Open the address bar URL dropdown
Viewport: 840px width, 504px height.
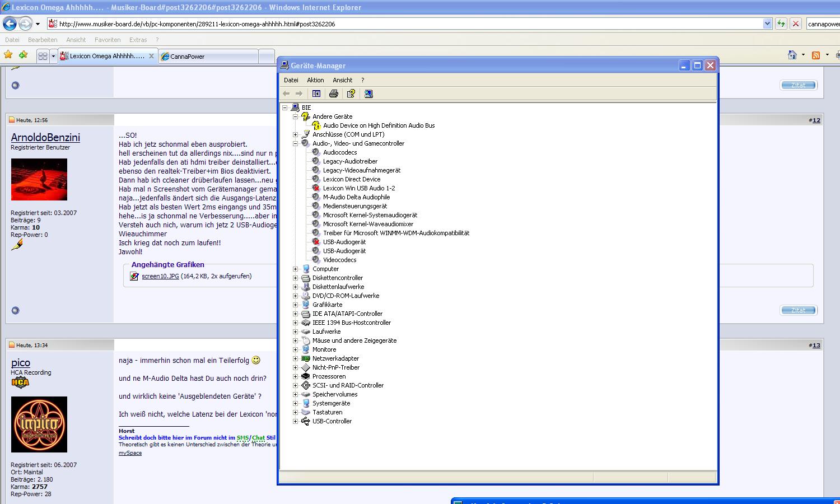coord(767,24)
